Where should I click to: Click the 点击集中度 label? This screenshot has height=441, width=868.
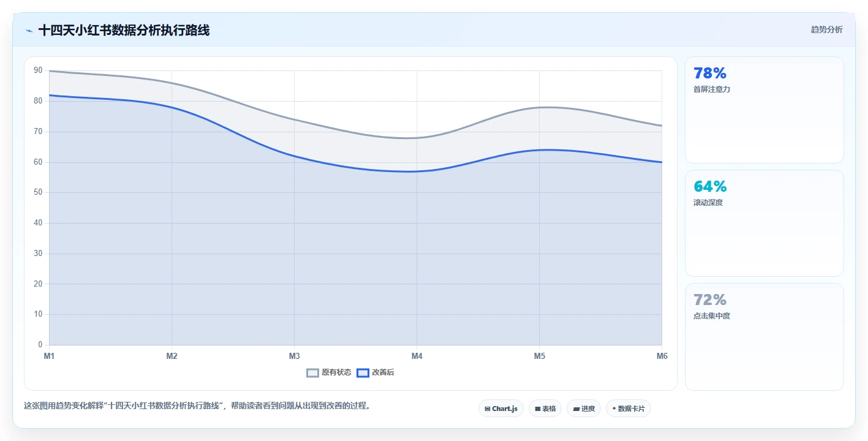pos(712,316)
